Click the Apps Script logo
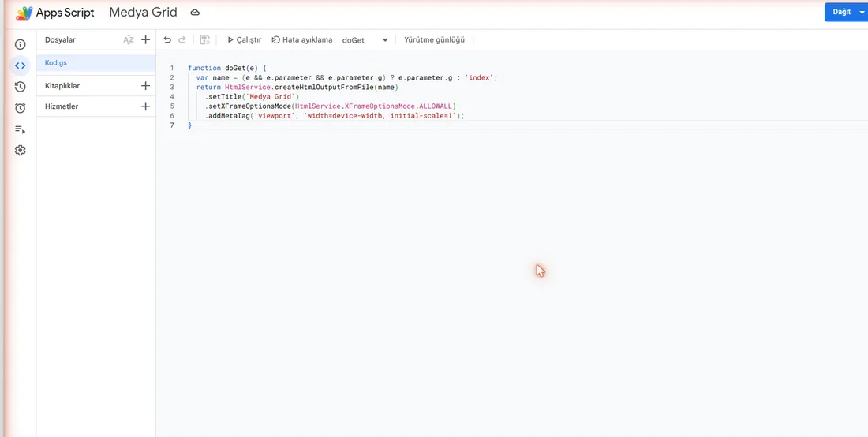868x437 pixels. [24, 12]
